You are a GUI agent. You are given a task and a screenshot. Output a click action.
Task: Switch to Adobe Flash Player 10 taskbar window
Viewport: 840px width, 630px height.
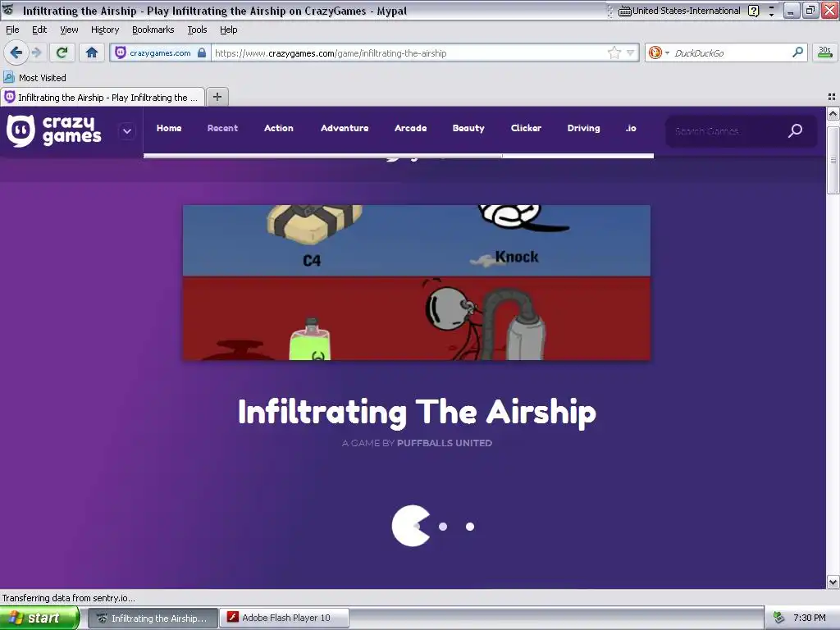tap(285, 618)
